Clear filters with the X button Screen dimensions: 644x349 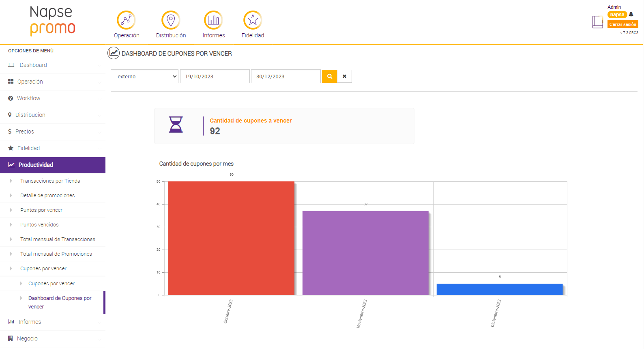tap(345, 76)
